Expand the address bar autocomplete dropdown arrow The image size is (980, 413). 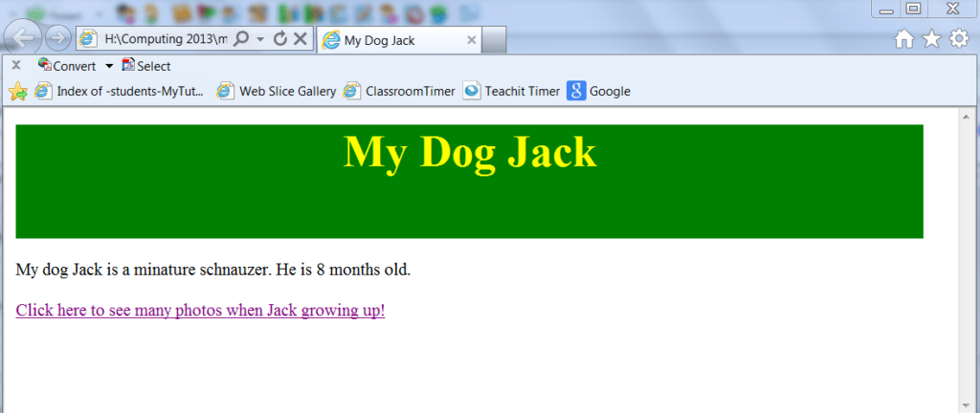click(260, 39)
